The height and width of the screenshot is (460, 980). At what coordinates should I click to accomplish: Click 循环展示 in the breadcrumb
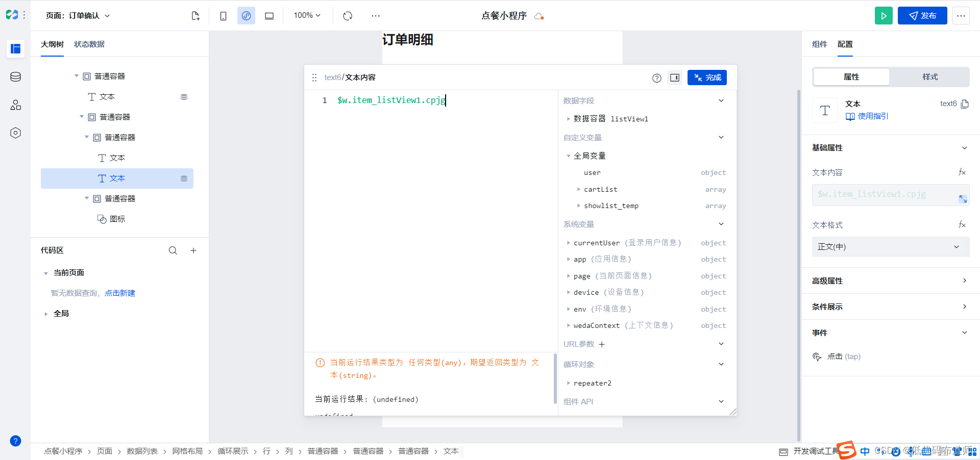click(233, 451)
